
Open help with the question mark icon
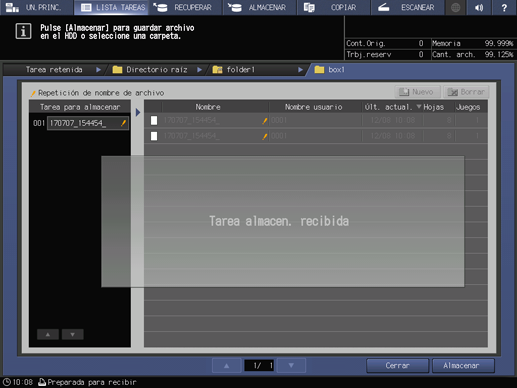(x=504, y=7)
